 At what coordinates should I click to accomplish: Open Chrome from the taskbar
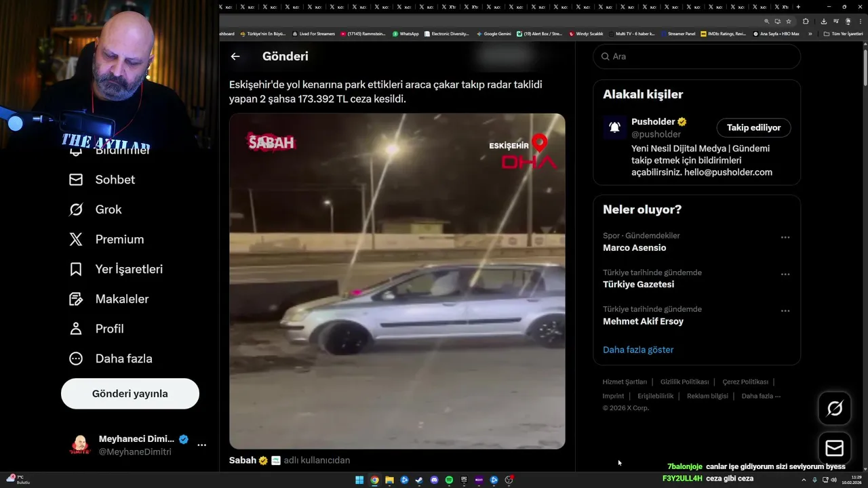pos(374,480)
